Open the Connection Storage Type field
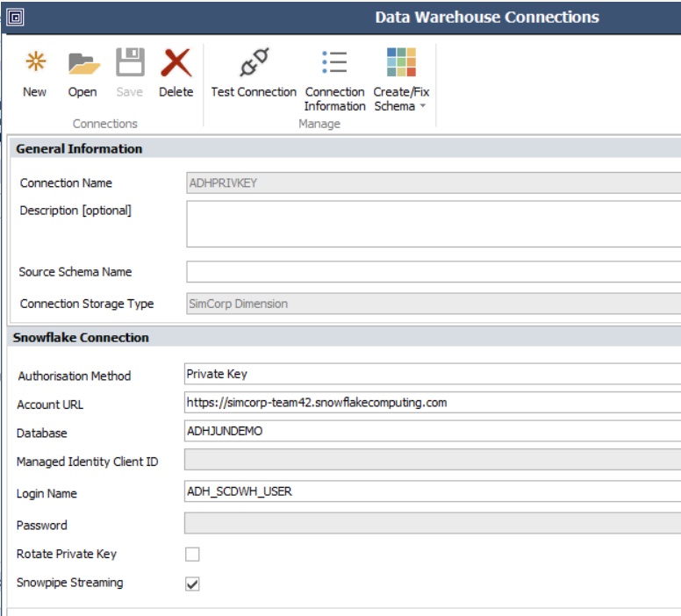Screen dimensions: 681x616 tap(434, 304)
